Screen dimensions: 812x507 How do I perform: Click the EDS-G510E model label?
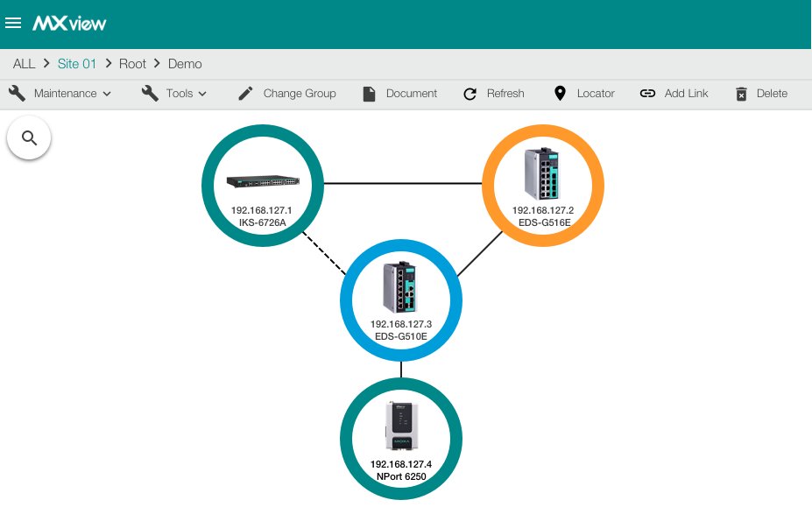click(401, 336)
